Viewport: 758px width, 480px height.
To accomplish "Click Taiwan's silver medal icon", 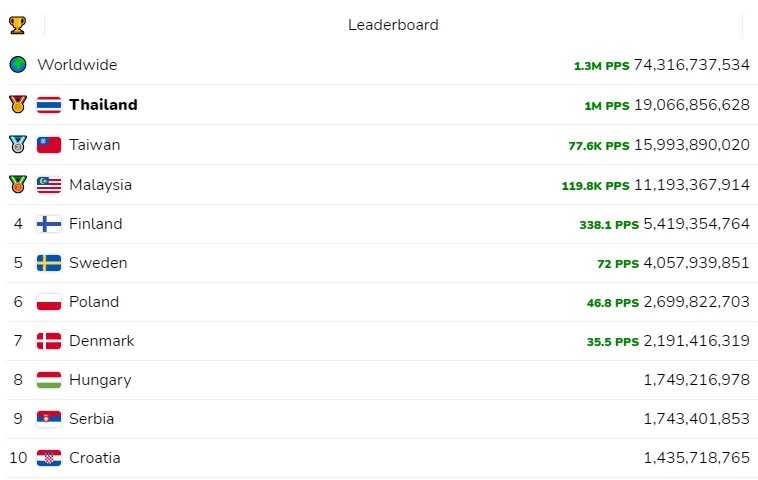I will [18, 144].
